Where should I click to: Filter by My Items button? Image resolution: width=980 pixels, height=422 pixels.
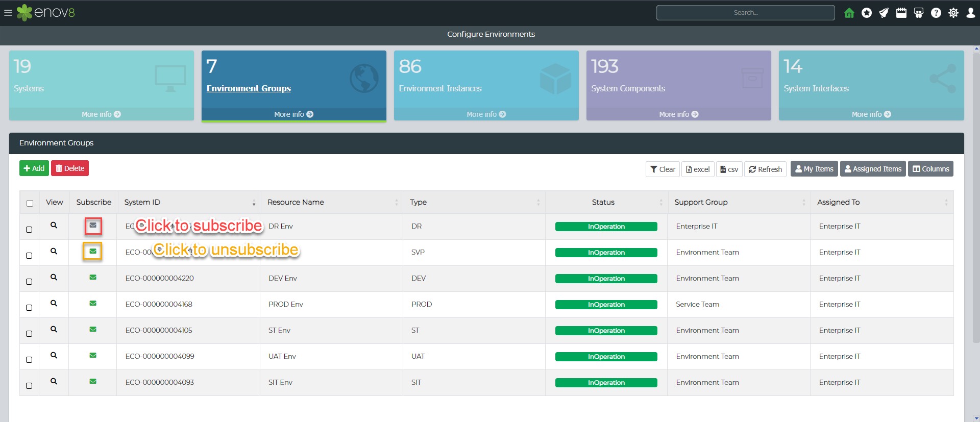coord(814,169)
